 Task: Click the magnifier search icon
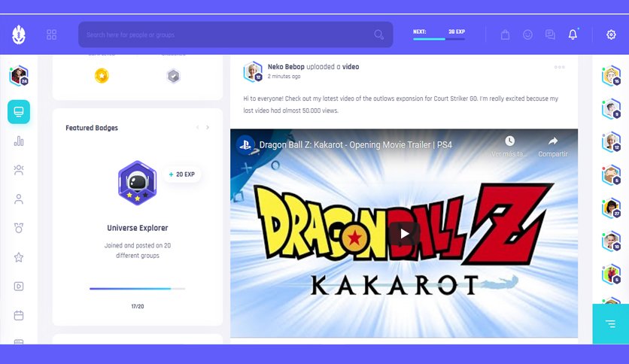[x=378, y=35]
